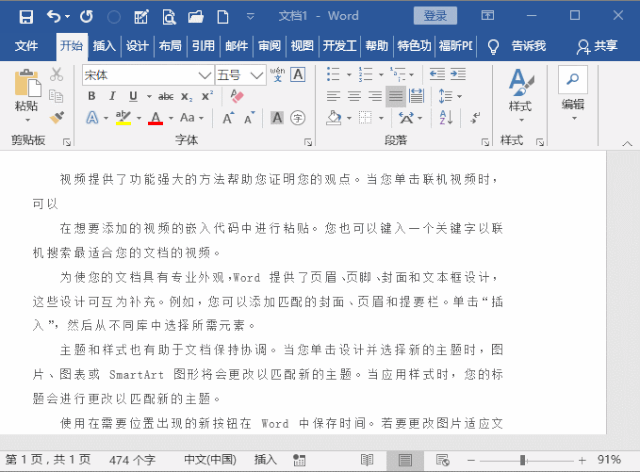Open the font name dropdown 宋体
The image size is (640, 472).
point(205,75)
